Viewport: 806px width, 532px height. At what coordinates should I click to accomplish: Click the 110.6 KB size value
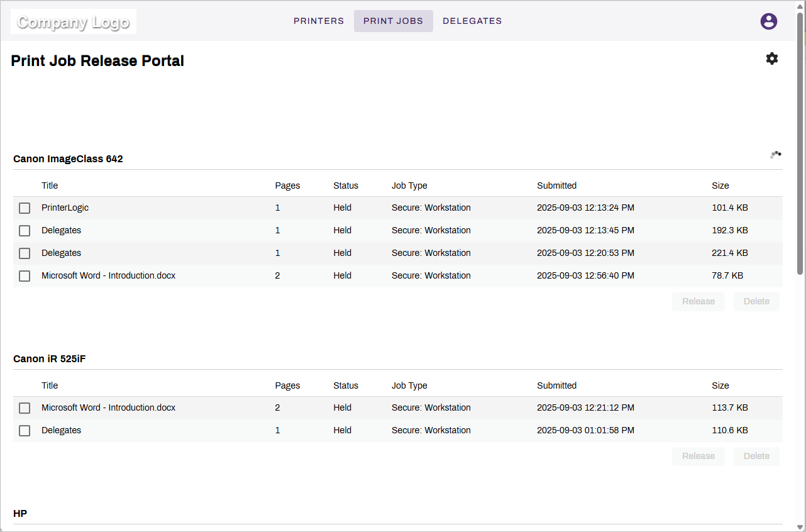point(730,430)
